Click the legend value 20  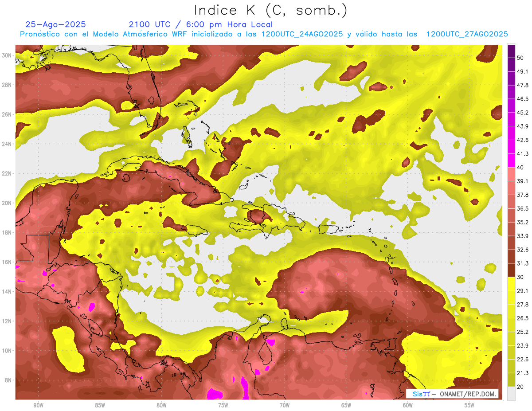[520, 387]
